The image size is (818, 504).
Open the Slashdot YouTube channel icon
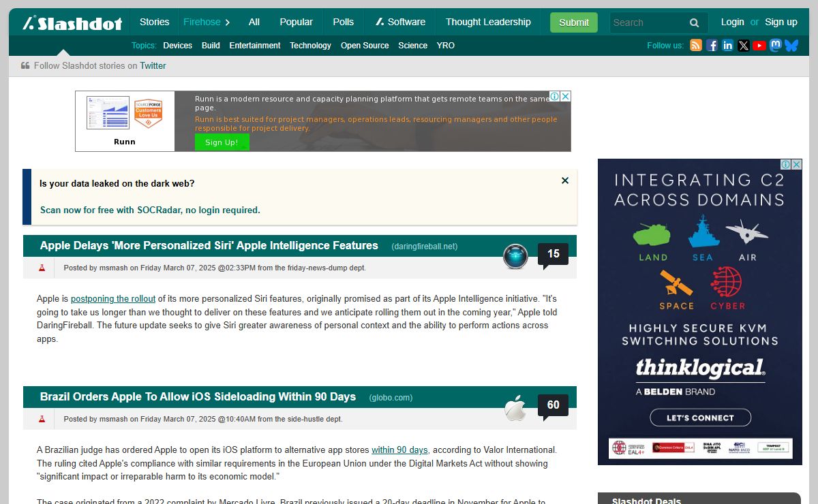759,46
